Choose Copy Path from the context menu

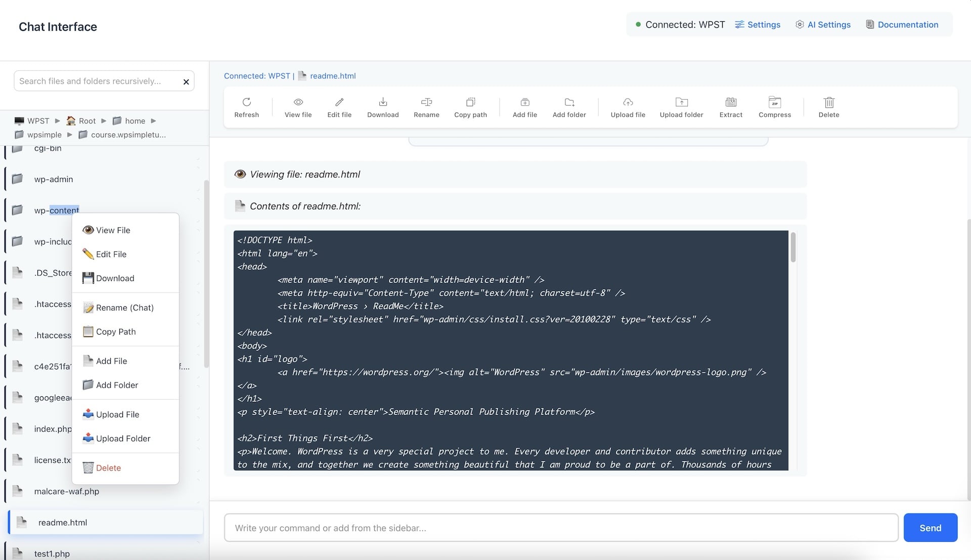pyautogui.click(x=125, y=332)
